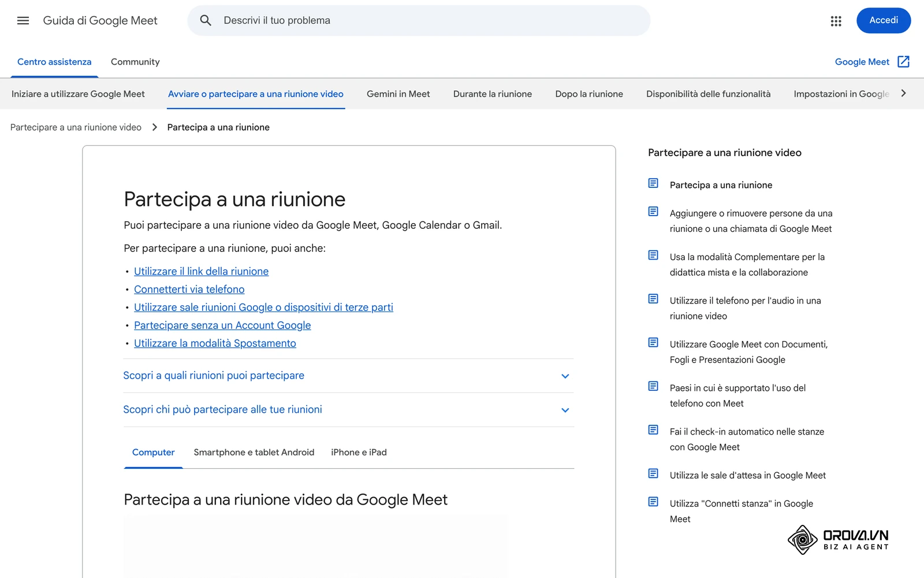Open the Impostazioni in Google section

(841, 94)
